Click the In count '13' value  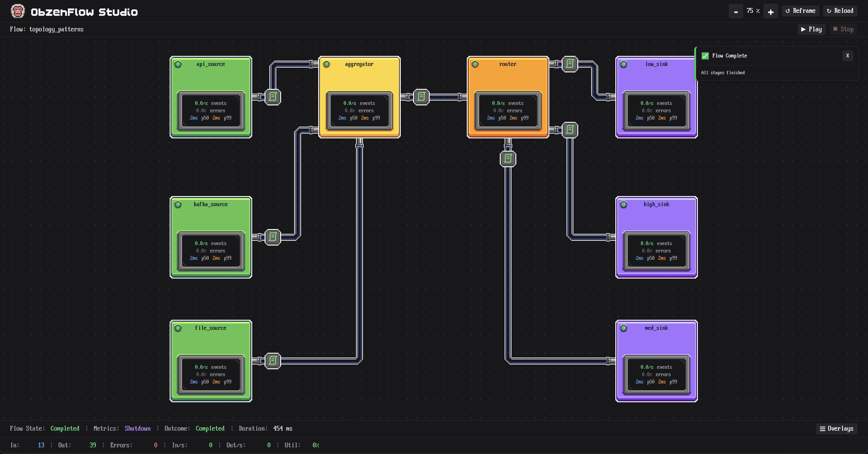tap(41, 445)
